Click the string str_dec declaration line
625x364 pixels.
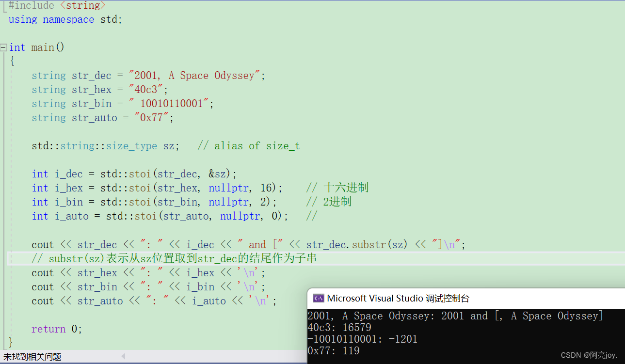pyautogui.click(x=148, y=76)
